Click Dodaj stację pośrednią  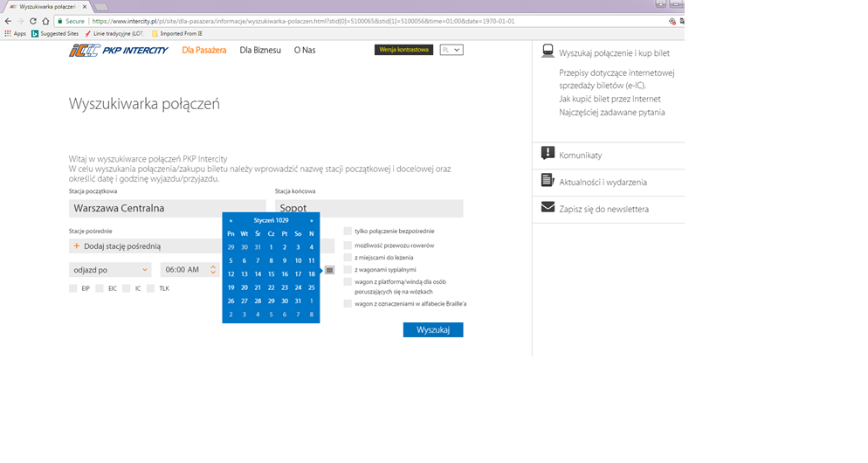(122, 245)
